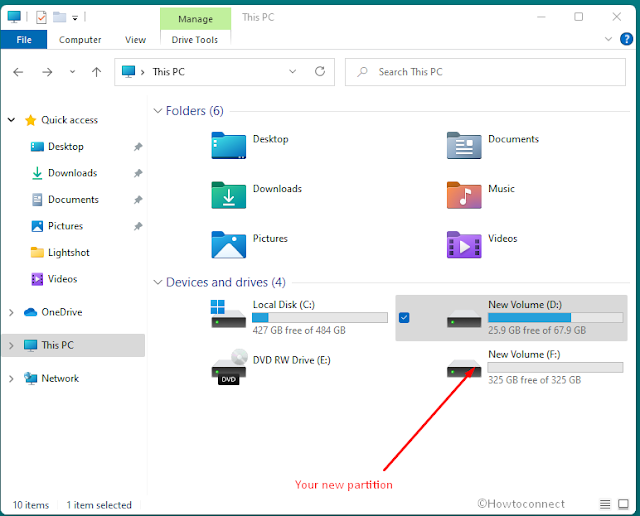640x516 pixels.
Task: Click '427 GB free of 484 GB' text
Action: click(x=299, y=330)
